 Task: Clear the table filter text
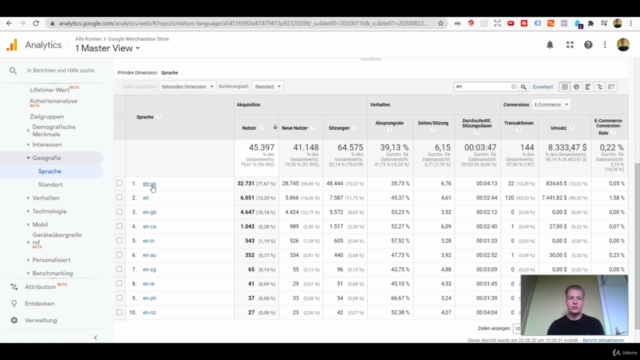pyautogui.click(x=513, y=87)
